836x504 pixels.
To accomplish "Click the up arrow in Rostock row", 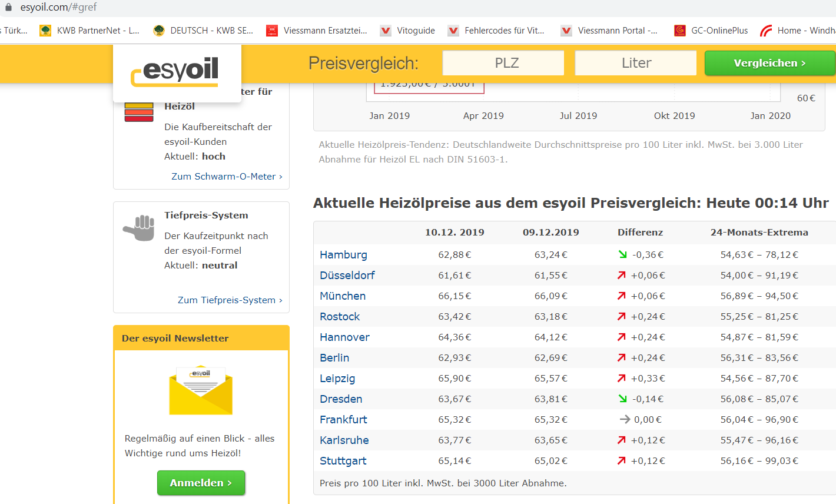I will (622, 316).
